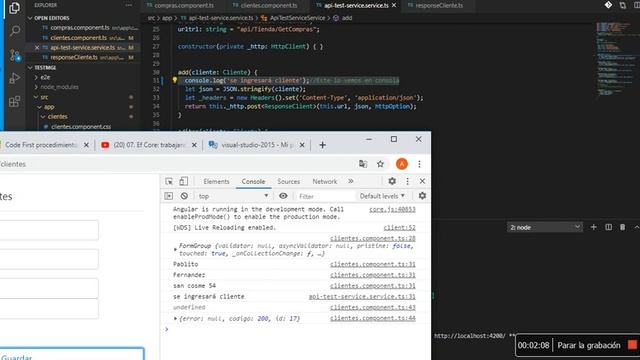Open the Search view in VS Code
Screen dimensions: 640x360
[x=15, y=31]
